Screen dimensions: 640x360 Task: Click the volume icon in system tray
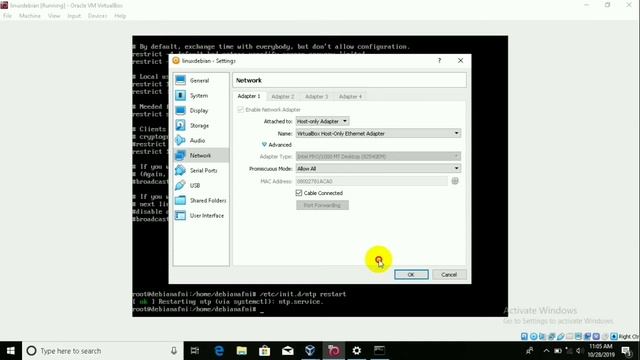[579, 351]
